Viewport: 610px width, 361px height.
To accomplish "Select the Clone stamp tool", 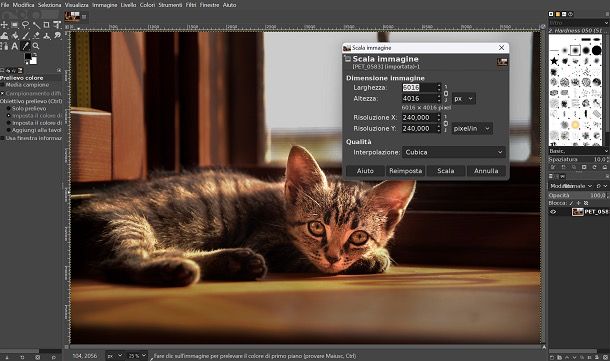I will tap(46, 35).
